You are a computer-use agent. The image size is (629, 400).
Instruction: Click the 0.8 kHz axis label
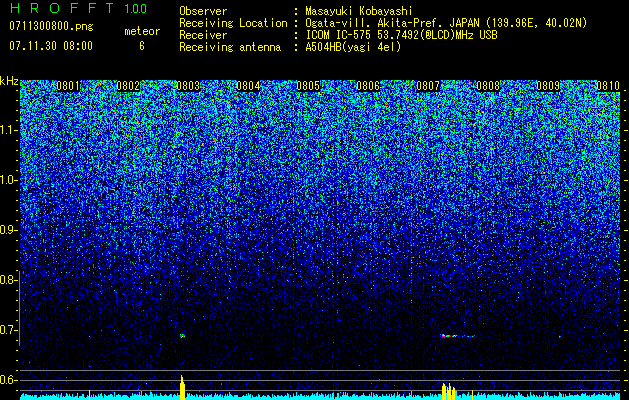tap(8, 280)
